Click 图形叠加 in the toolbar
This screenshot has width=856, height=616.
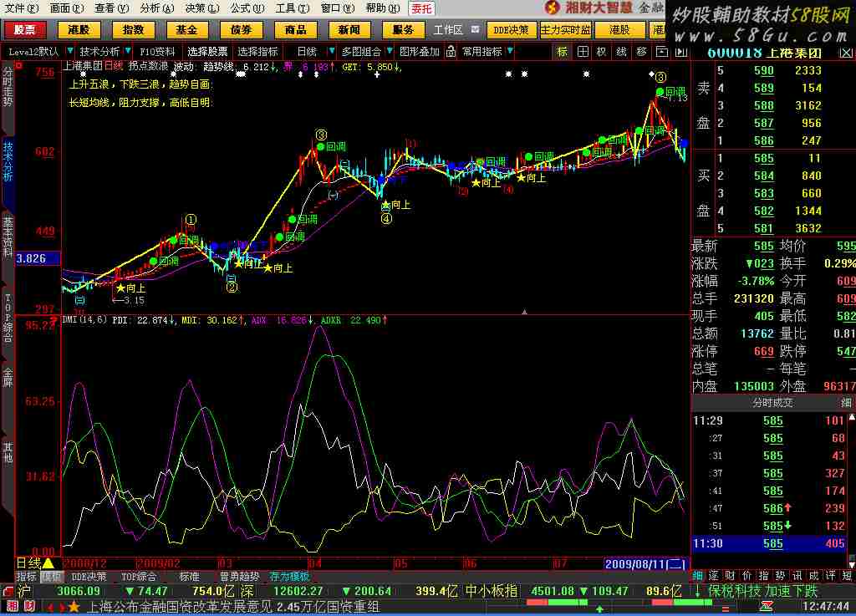(x=420, y=51)
